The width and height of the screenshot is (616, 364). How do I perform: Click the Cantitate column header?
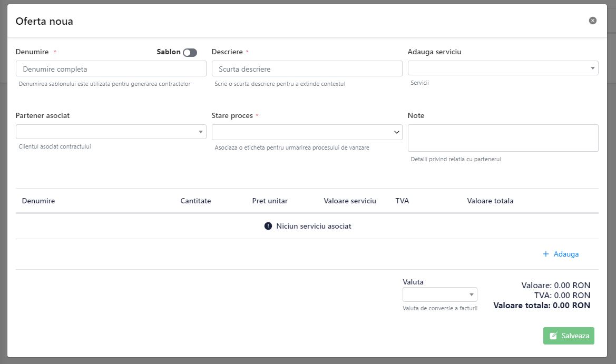click(195, 201)
